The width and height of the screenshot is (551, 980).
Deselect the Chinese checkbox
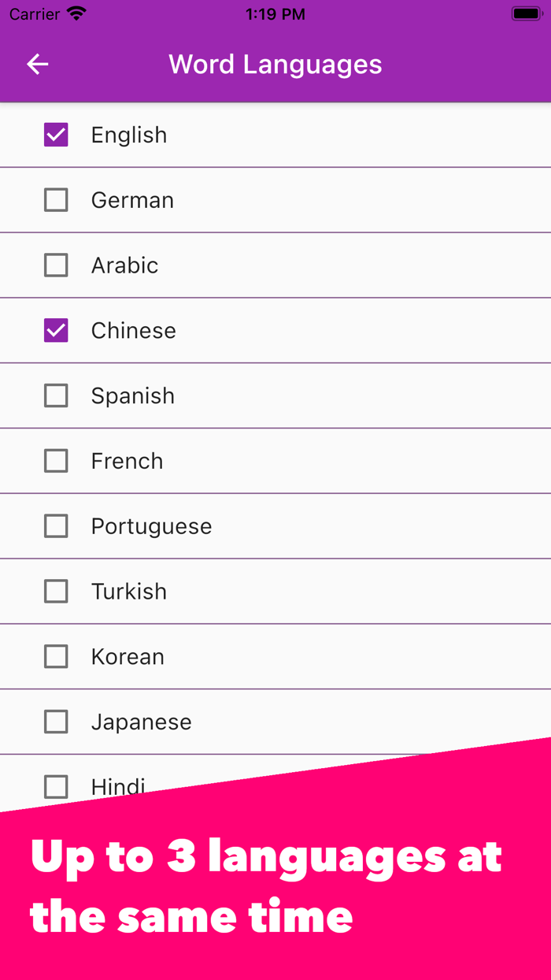[x=56, y=331]
